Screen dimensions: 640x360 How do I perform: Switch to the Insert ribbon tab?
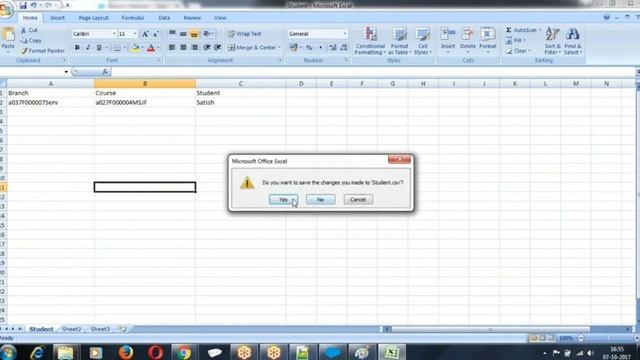[58, 18]
